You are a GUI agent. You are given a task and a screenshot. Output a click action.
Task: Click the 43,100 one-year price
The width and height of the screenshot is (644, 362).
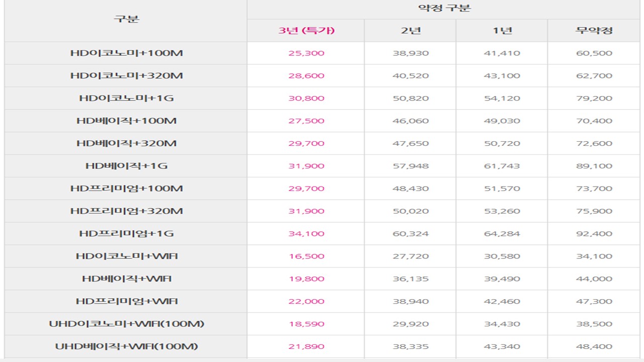pyautogui.click(x=502, y=75)
